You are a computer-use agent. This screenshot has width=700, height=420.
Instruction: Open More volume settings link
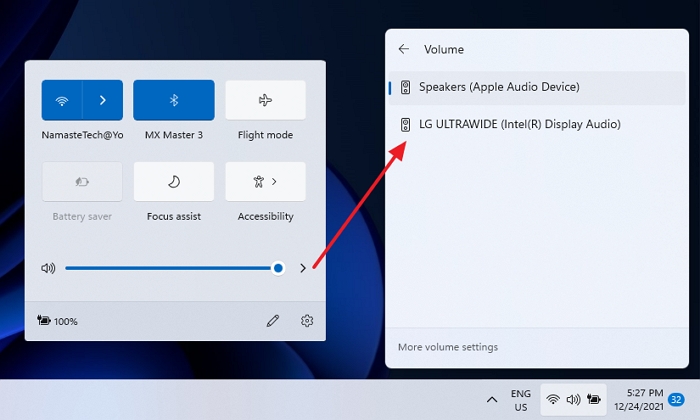pos(448,347)
